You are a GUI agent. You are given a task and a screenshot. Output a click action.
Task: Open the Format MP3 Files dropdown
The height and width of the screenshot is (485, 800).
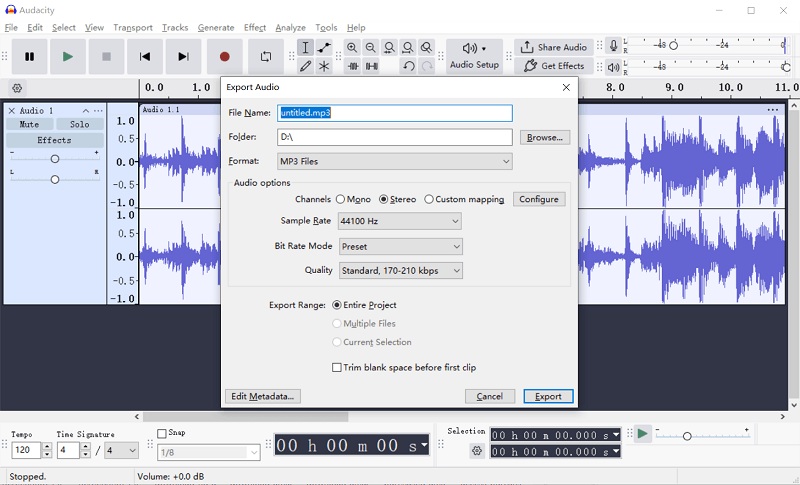[395, 162]
